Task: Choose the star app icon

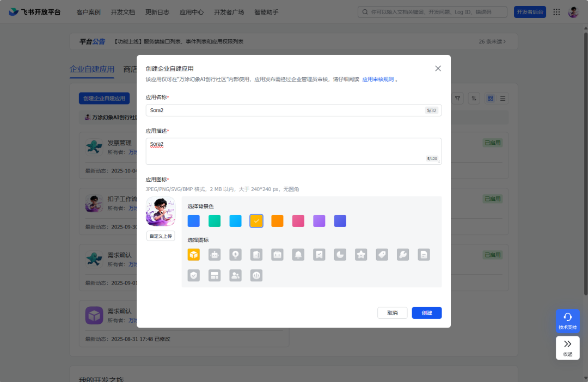Action: (x=361, y=255)
